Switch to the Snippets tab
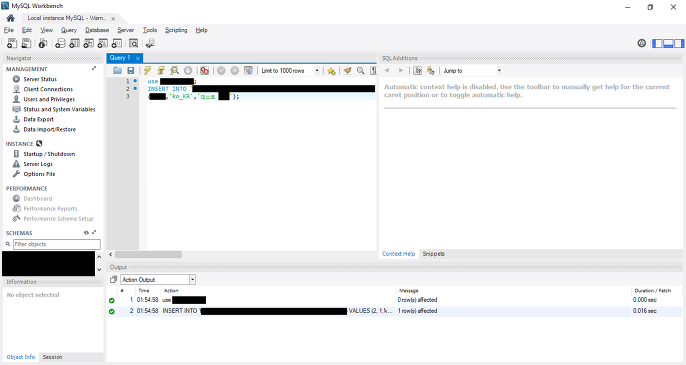Screen dimensions: 686x365 (x=434, y=254)
